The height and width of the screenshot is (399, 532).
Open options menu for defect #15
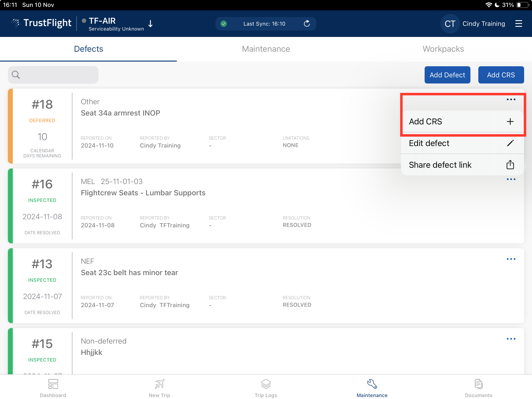511,339
